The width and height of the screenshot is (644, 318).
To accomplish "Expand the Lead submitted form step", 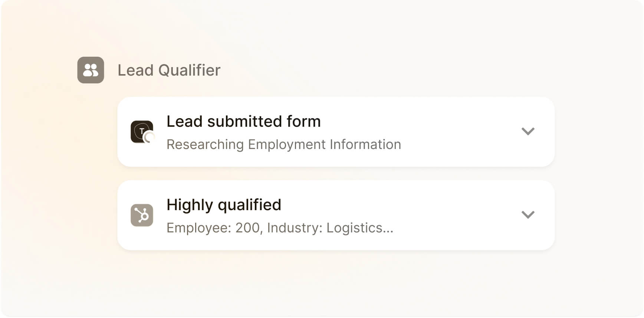I will tap(528, 131).
